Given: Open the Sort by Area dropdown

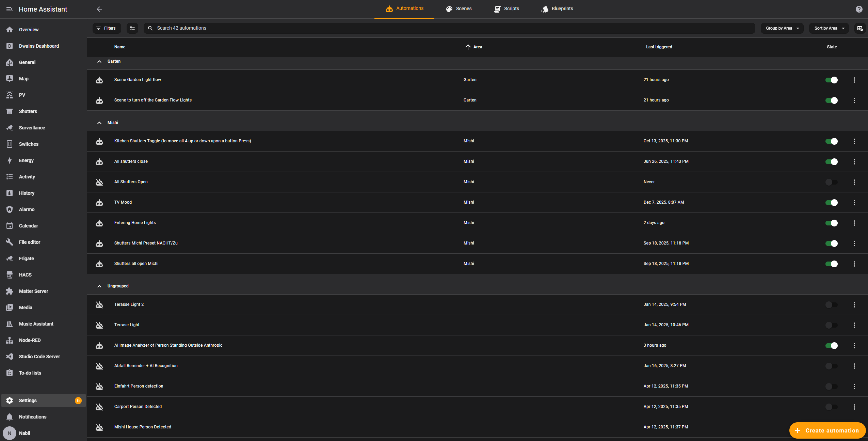Looking at the screenshot, I should [828, 28].
